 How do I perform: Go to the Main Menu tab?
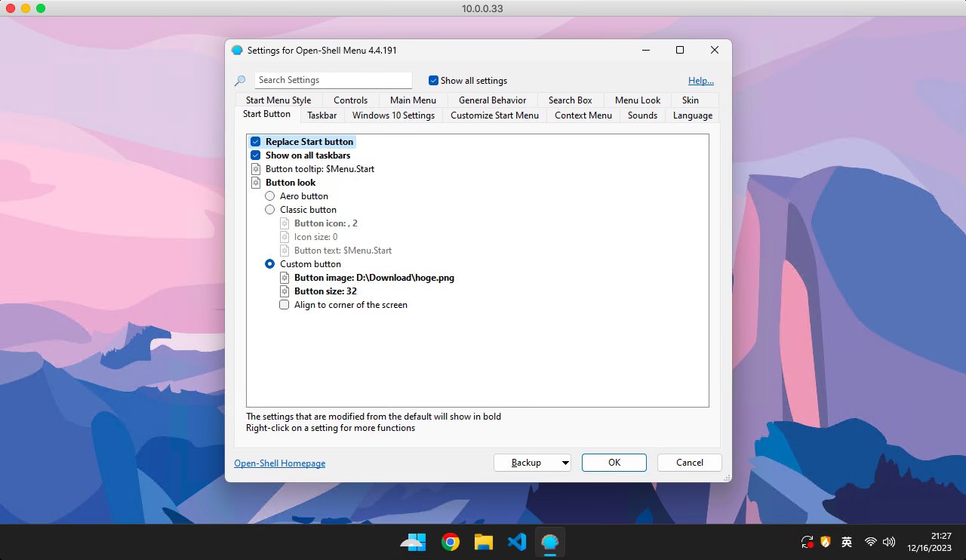[413, 100]
